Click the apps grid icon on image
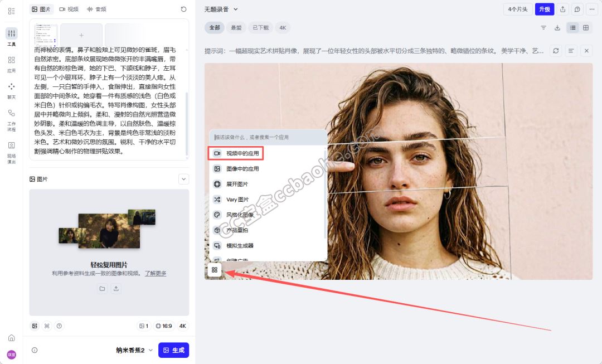Viewport: 602px width, 364px height. tap(215, 270)
